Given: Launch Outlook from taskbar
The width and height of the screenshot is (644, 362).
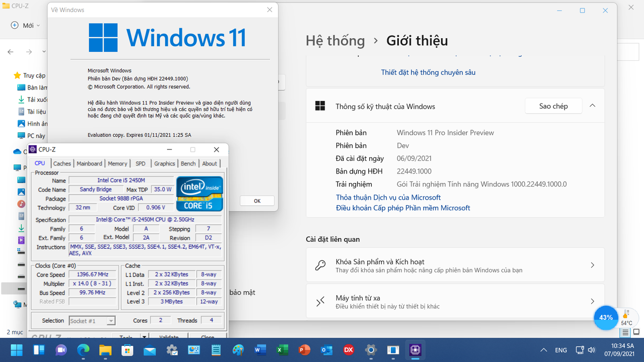Looking at the screenshot, I should (327, 350).
